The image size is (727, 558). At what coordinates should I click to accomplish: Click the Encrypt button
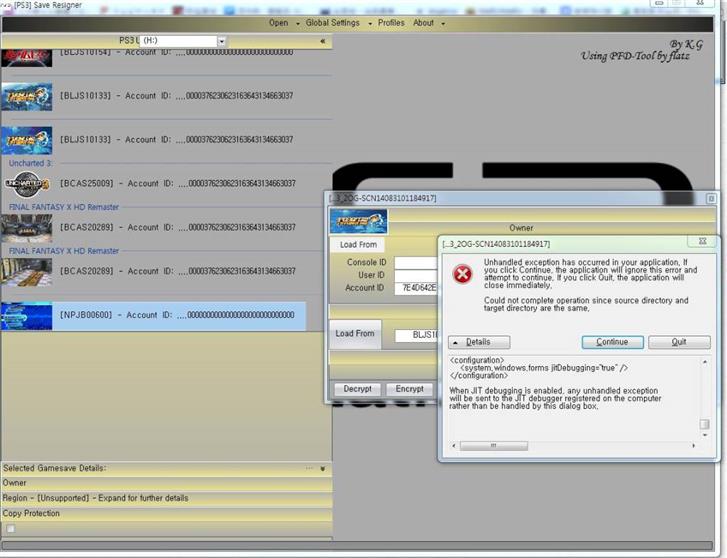click(x=409, y=389)
